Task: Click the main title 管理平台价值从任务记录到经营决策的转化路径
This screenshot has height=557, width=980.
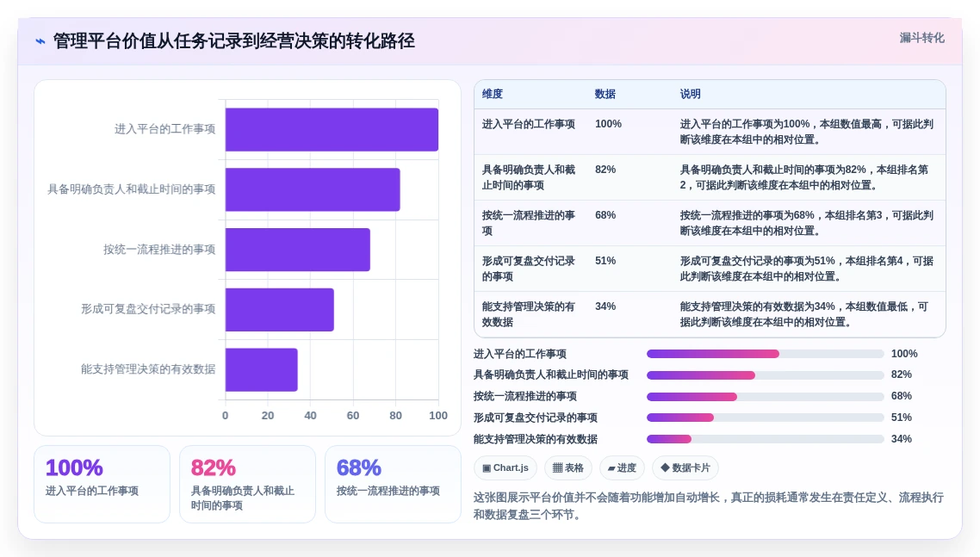Action: pyautogui.click(x=233, y=41)
